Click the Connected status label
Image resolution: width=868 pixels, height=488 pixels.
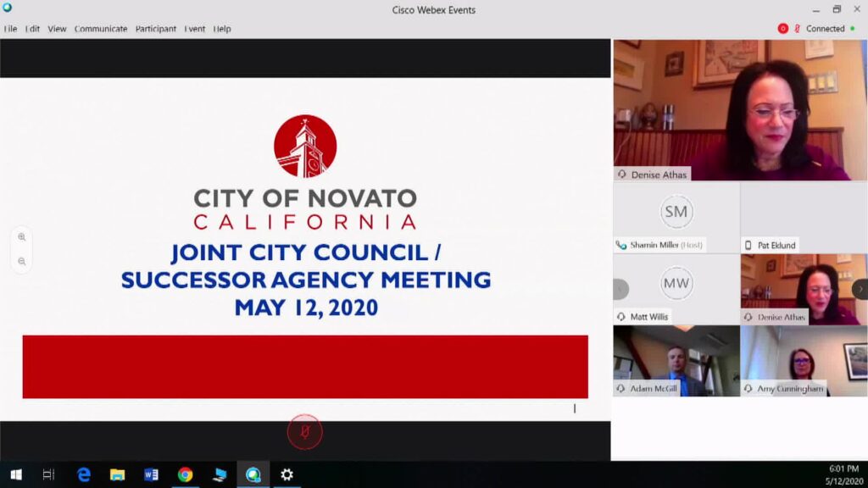825,29
